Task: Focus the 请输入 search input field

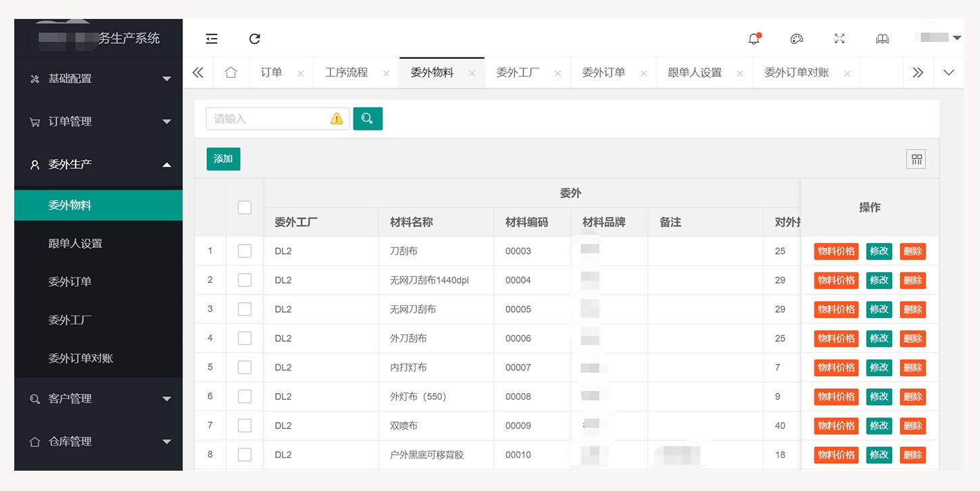Action: [267, 119]
